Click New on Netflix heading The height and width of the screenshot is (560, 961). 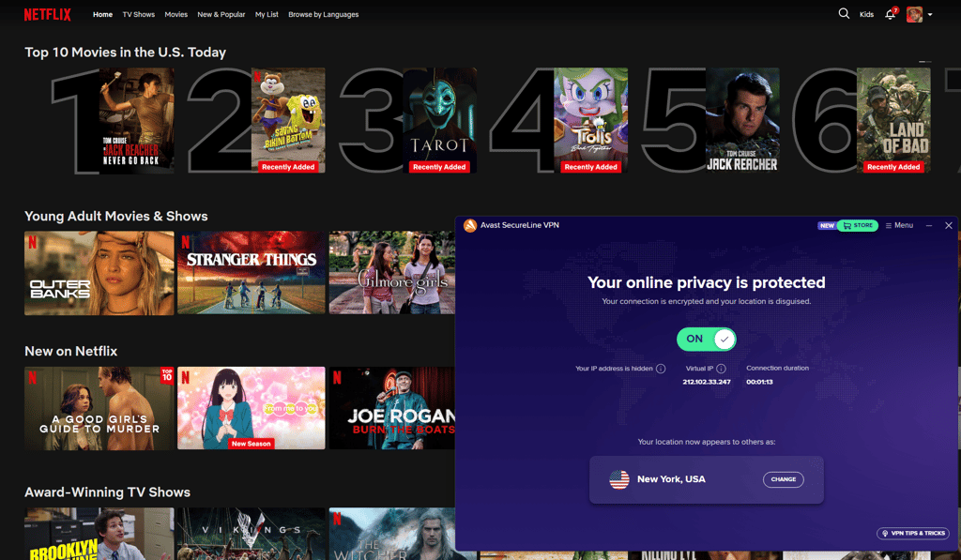(71, 351)
